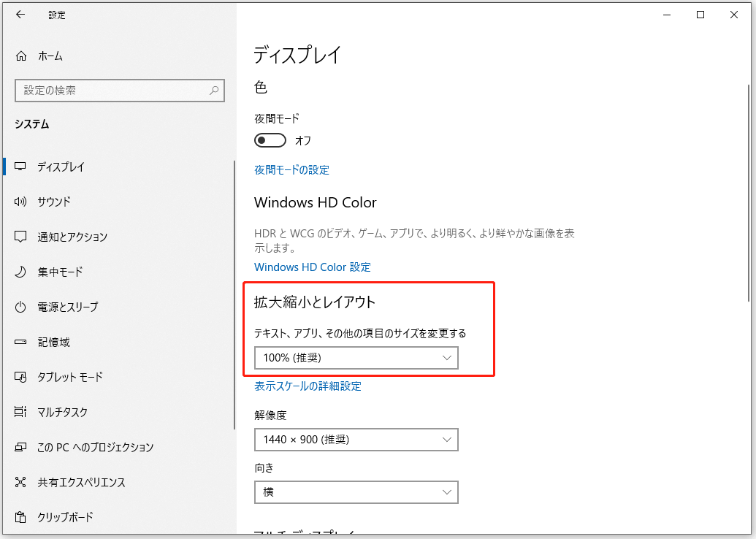Open the 1440 × 900 resolution dropdown
The image size is (756, 539).
pos(356,440)
